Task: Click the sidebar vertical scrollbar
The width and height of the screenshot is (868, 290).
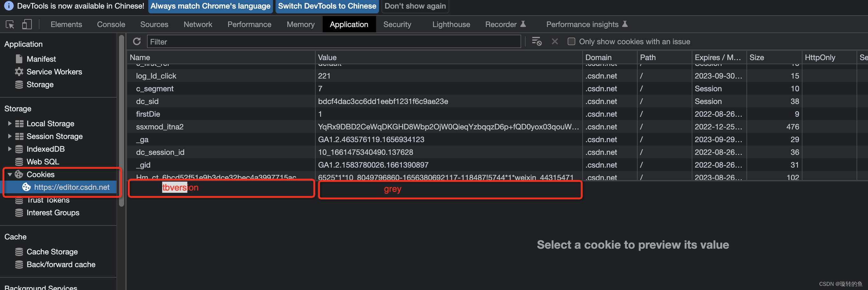Action: tap(121, 121)
